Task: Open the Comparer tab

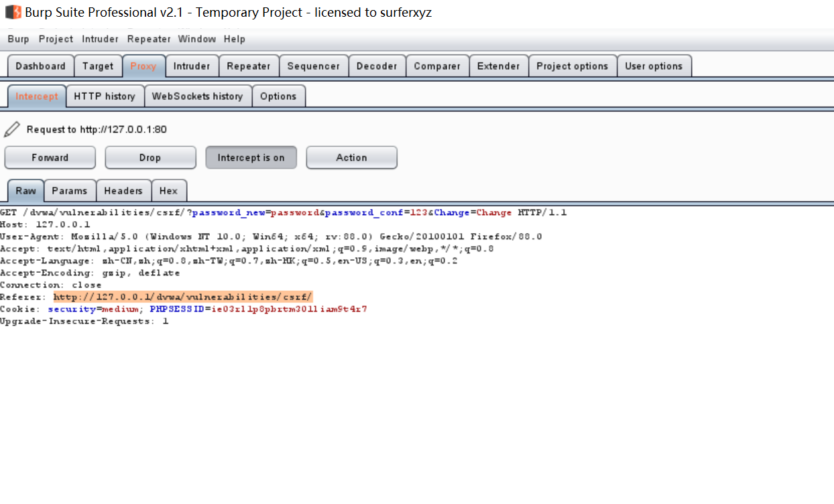Action: [437, 66]
